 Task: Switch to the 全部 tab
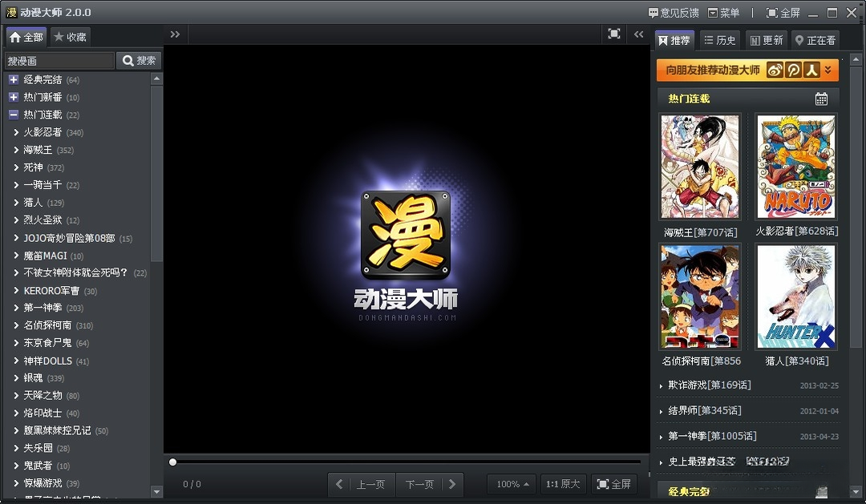point(26,37)
